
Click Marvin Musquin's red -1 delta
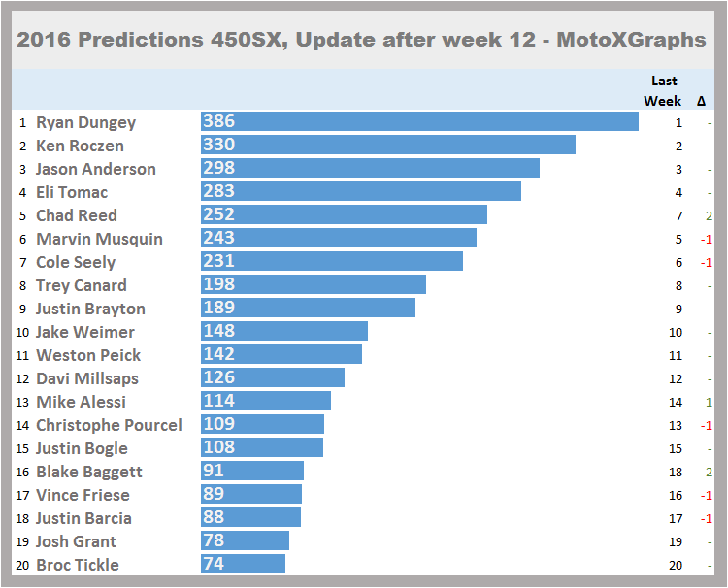tap(707, 239)
